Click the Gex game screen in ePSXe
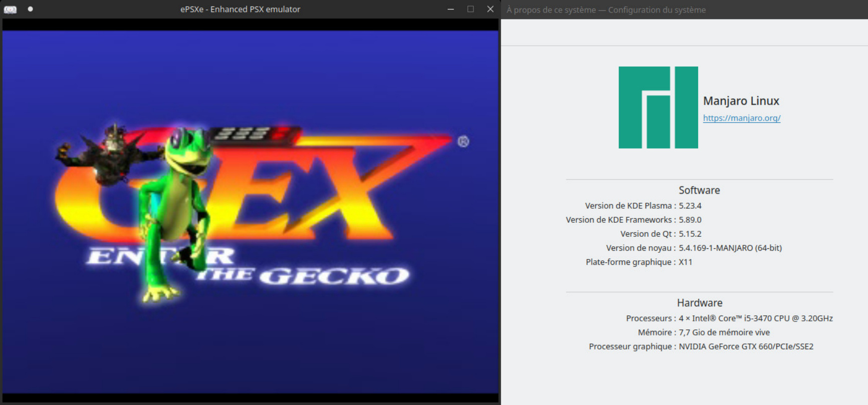 pyautogui.click(x=251, y=212)
